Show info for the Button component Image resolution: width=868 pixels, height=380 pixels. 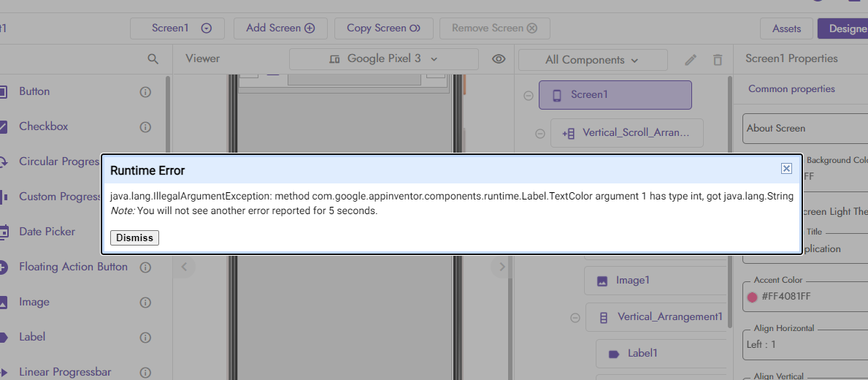[x=145, y=92]
